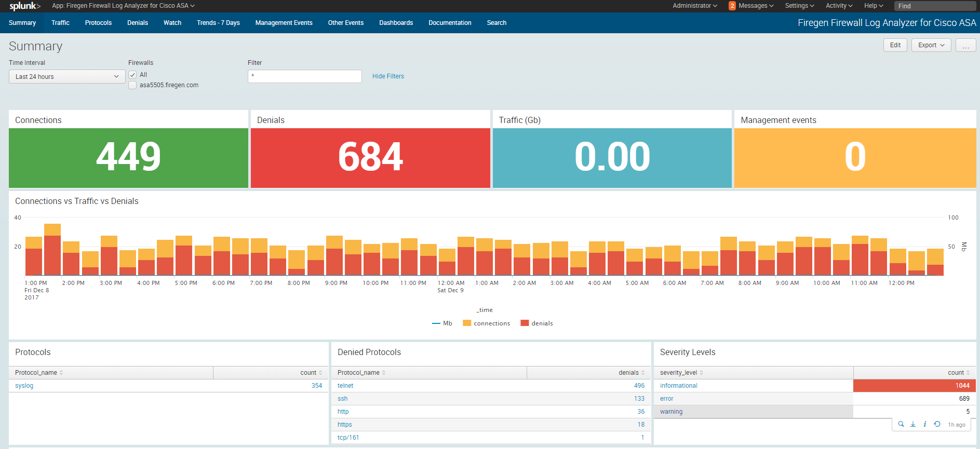Sort Protocols table by count column

pyautogui.click(x=311, y=373)
